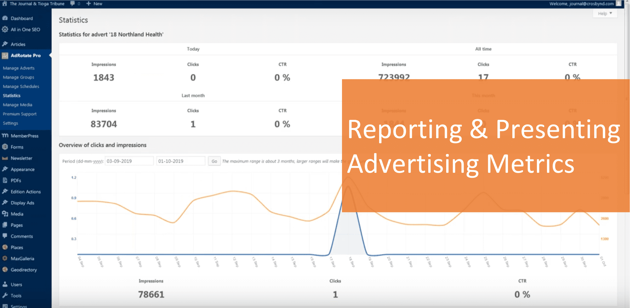Click the AdRotate Pro logo icon
644x308 pixels.
point(5,55)
